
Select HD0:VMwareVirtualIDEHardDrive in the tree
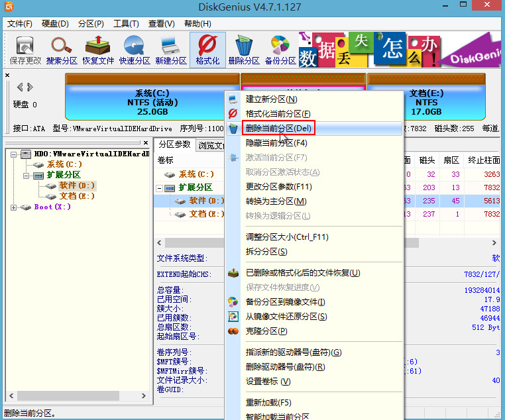click(x=92, y=154)
